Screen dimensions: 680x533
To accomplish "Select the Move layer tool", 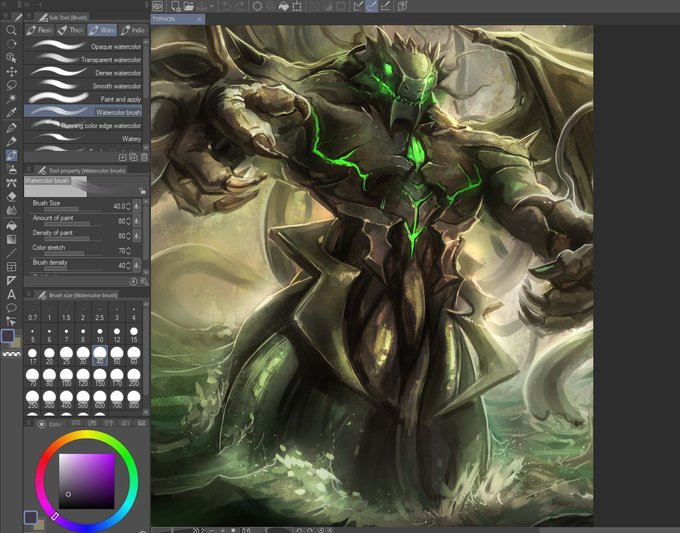I will (x=11, y=72).
